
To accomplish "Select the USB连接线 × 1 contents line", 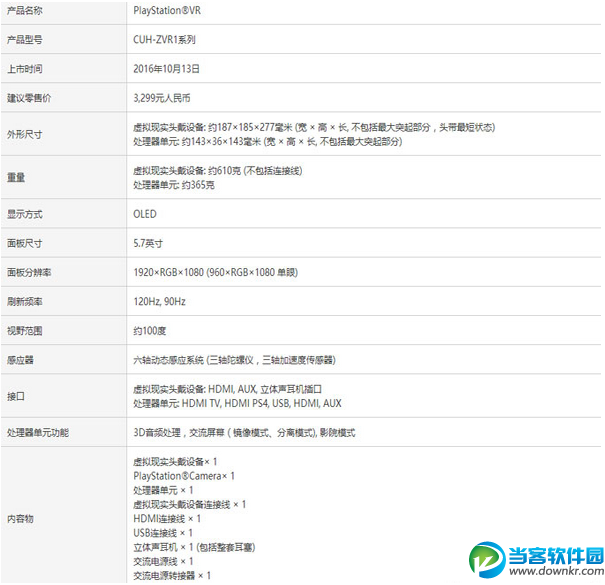I will 163,533.
